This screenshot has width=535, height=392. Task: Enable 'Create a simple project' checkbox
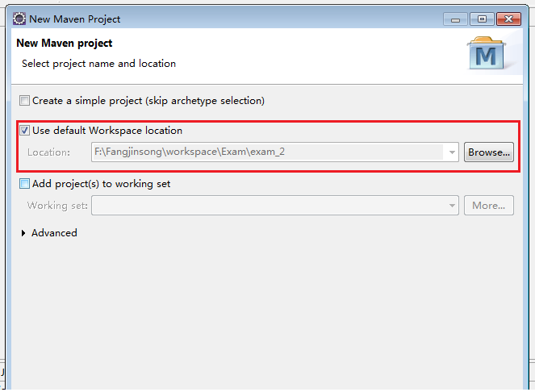pos(25,101)
